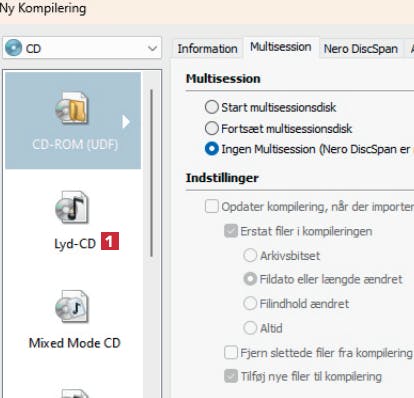Select the CD-ROM (UDF) compilation icon
414x398 pixels.
(72, 108)
